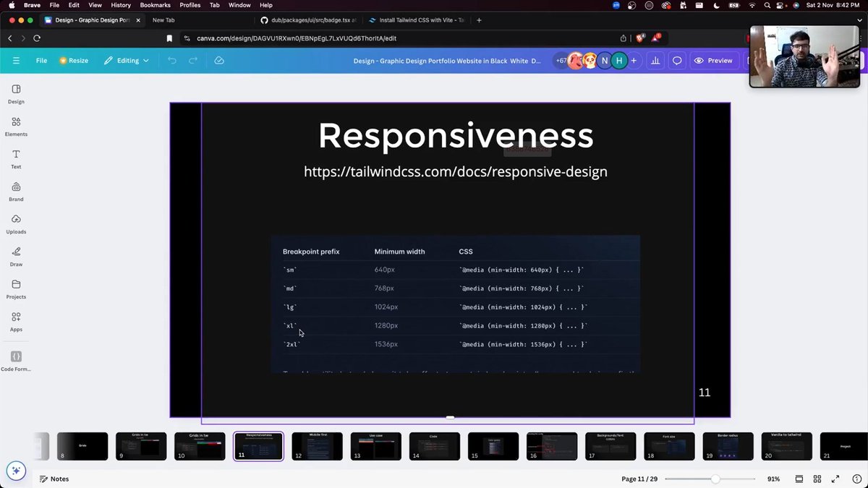Open Wi-Fi status in menu bar
This screenshot has width=868, height=488.
[x=753, y=5]
